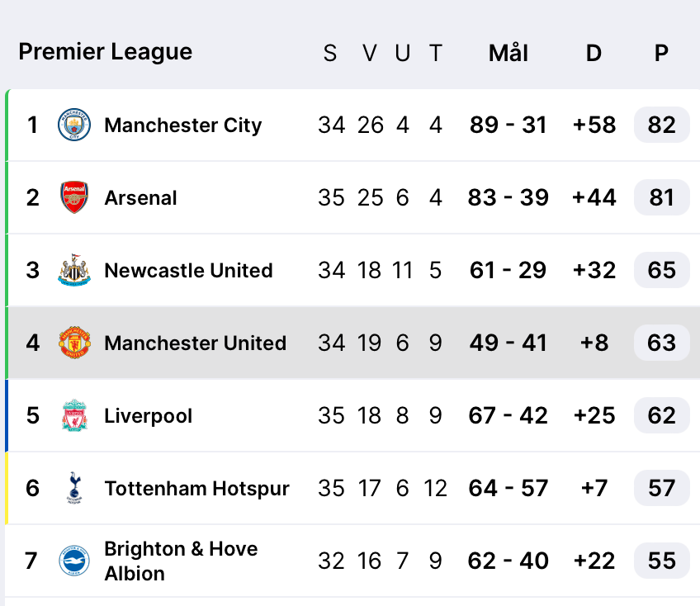Click the D goal difference header
Image resolution: width=700 pixels, height=606 pixels.
(x=594, y=54)
